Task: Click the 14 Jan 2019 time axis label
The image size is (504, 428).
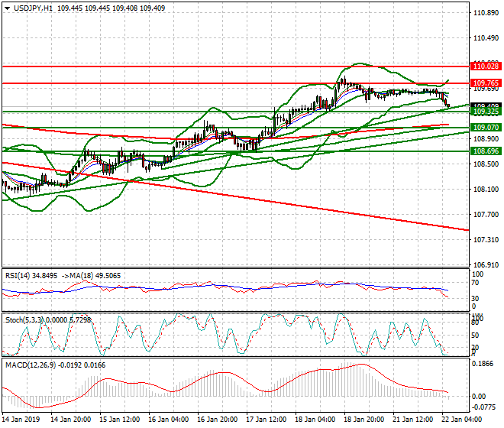Action: pyautogui.click(x=21, y=420)
